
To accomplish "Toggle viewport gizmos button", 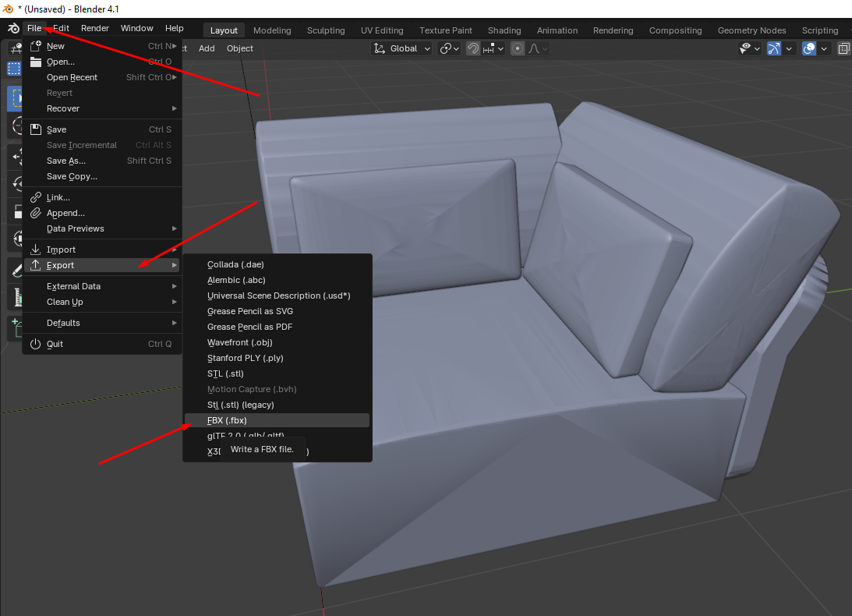I will click(x=773, y=48).
